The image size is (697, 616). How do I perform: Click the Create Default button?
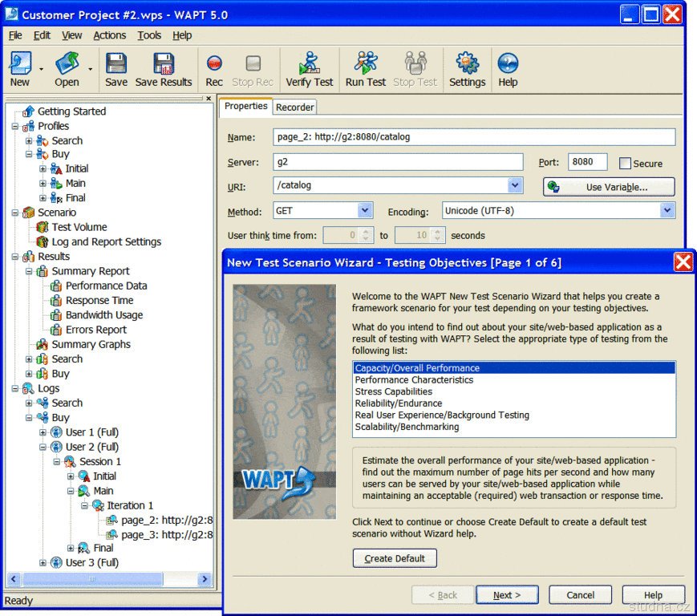[395, 558]
